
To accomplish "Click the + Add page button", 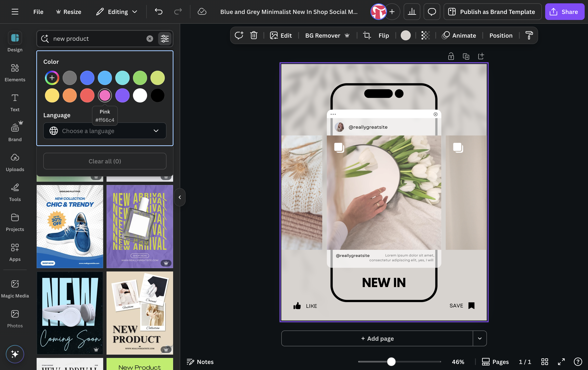I will click(x=377, y=338).
